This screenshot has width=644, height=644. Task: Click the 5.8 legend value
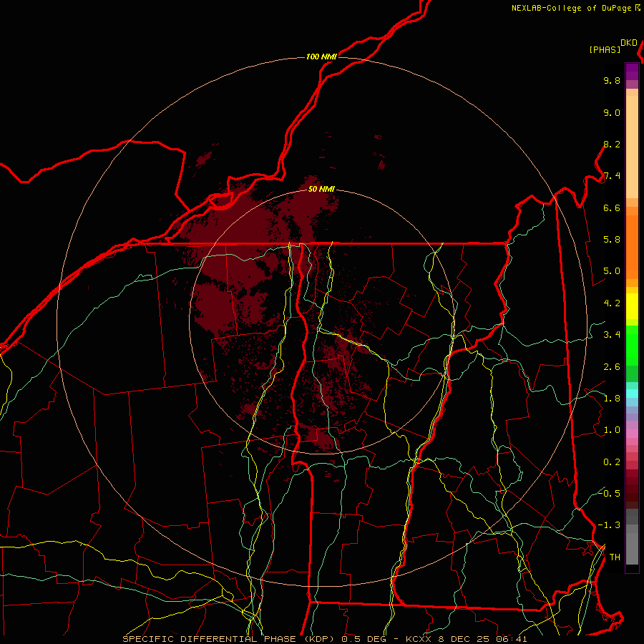612,240
